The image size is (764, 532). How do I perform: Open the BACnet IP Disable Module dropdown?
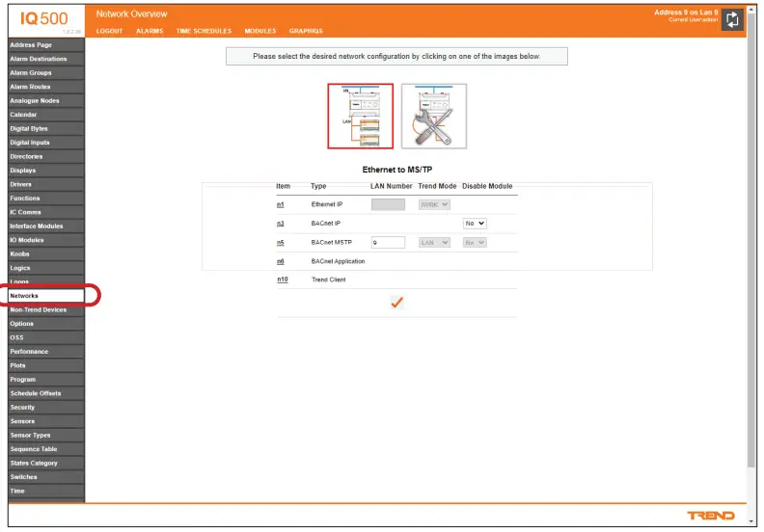point(475,223)
